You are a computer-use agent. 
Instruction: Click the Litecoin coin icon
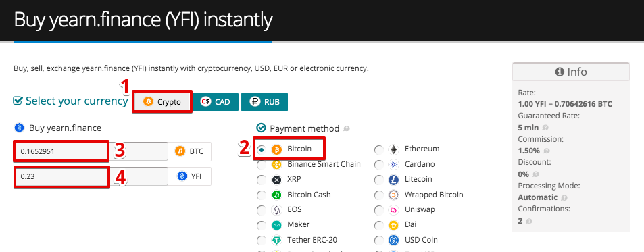tap(393, 180)
